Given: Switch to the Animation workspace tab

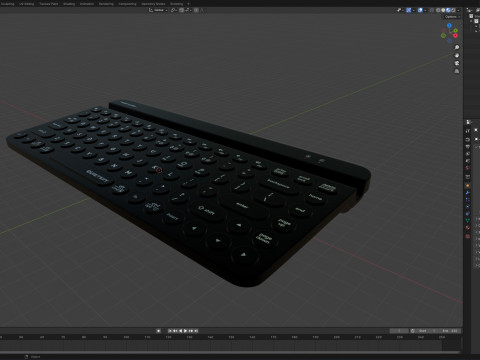Looking at the screenshot, I should point(87,4).
